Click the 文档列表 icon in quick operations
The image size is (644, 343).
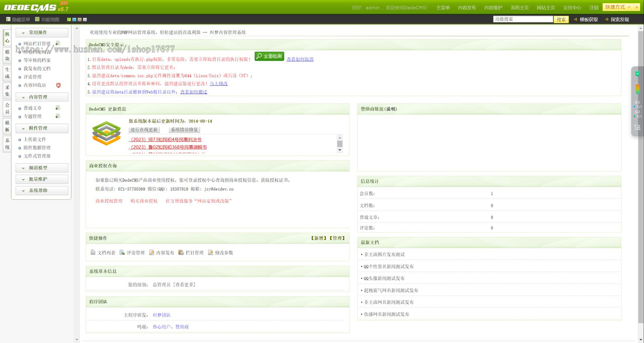(x=93, y=252)
